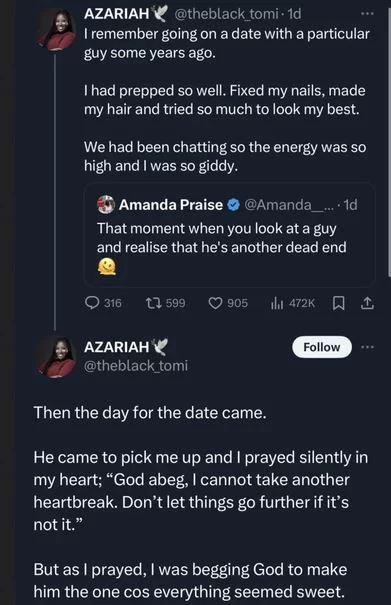Follow AZARIAH with the Follow button
Image resolution: width=391 pixels, height=605 pixels.
click(x=322, y=347)
